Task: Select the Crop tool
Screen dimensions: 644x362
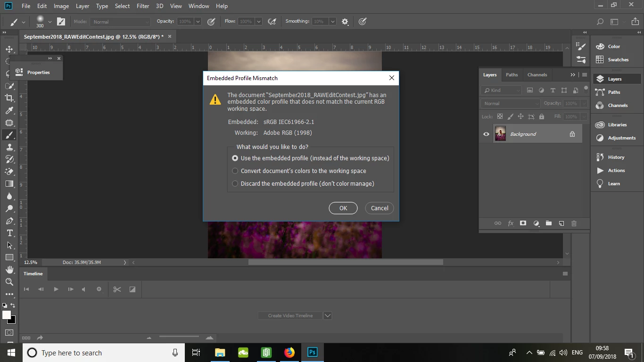Action: 9,98
